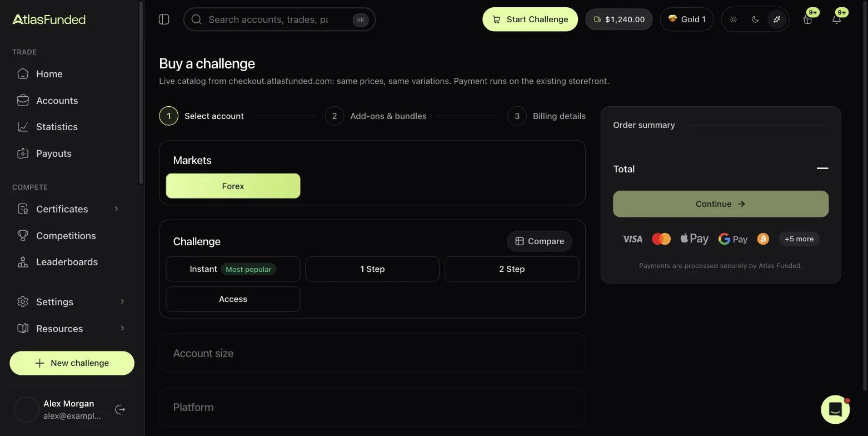Click the Continue button

coord(721,204)
